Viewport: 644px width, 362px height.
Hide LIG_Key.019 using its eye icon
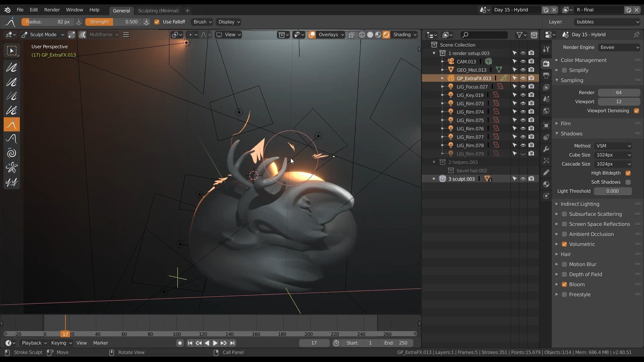point(523,95)
